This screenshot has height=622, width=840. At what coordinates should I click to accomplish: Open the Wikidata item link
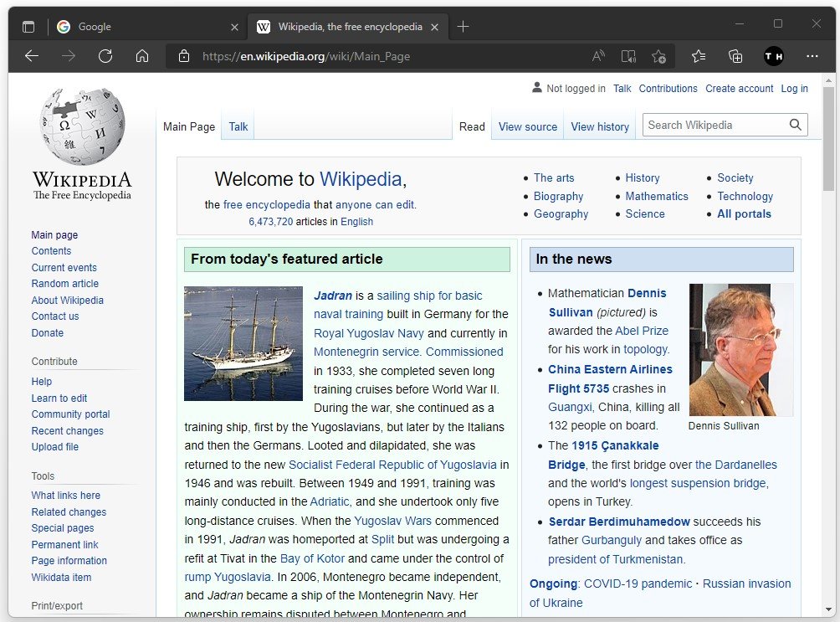click(x=61, y=578)
